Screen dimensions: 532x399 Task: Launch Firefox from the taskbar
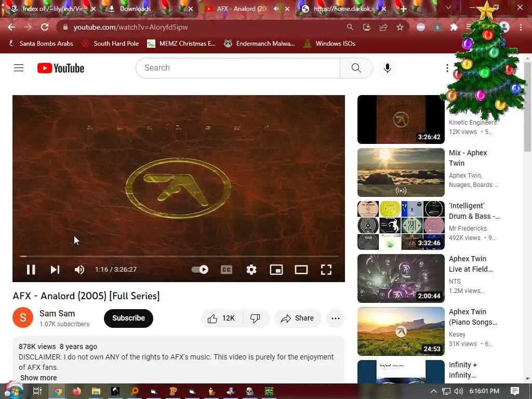pos(77,391)
